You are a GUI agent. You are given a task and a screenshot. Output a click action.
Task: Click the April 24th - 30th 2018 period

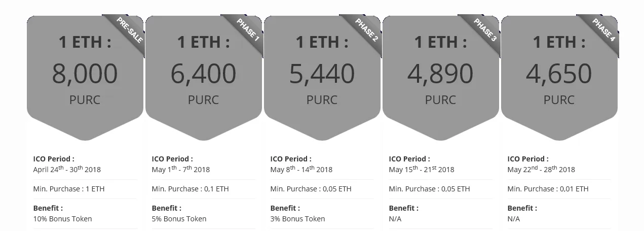coord(67,169)
